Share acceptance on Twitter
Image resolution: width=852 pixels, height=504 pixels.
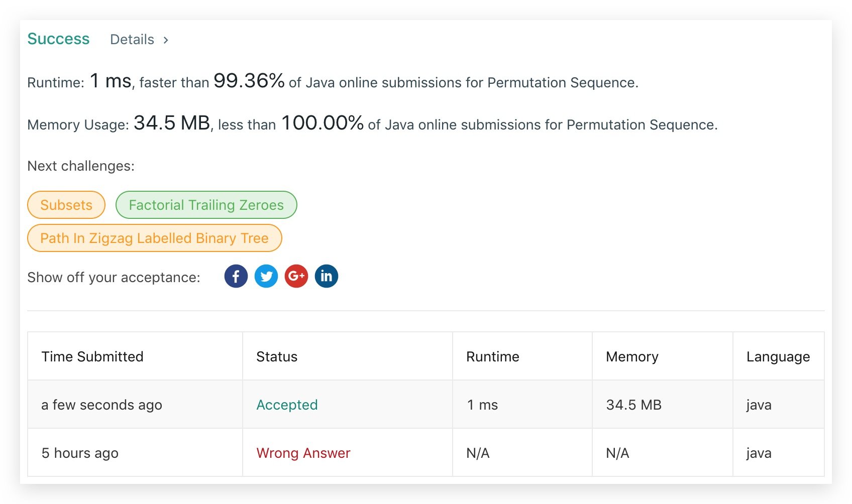click(266, 276)
